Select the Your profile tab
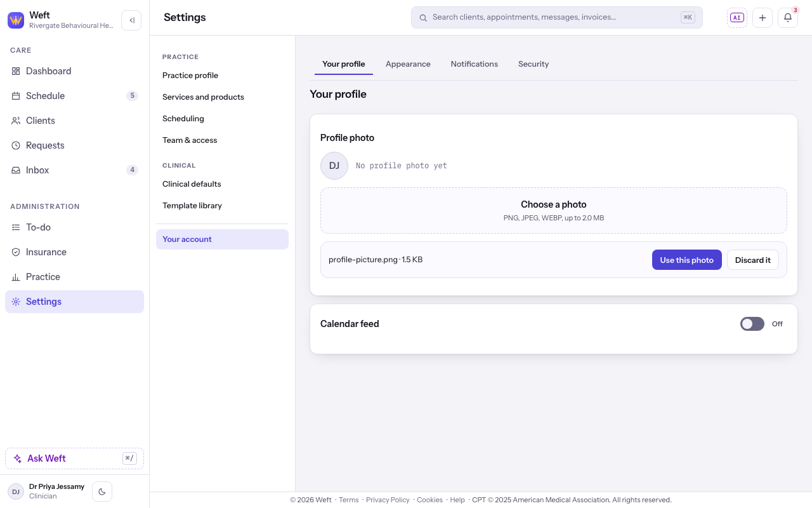Image resolution: width=812 pixels, height=508 pixels. [x=344, y=64]
